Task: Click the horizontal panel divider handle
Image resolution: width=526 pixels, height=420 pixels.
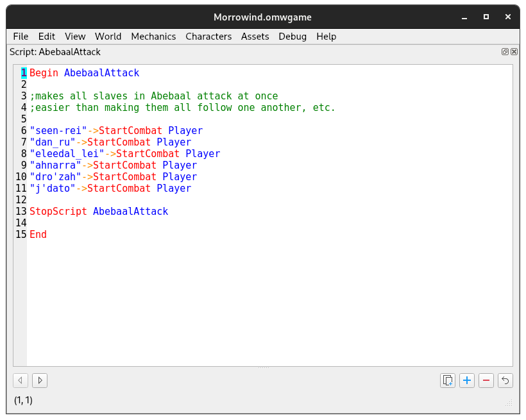Action: pyautogui.click(x=263, y=367)
